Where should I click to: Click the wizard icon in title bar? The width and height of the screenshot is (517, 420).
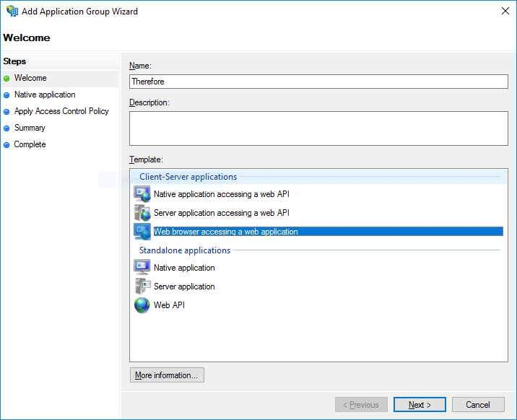(x=12, y=12)
